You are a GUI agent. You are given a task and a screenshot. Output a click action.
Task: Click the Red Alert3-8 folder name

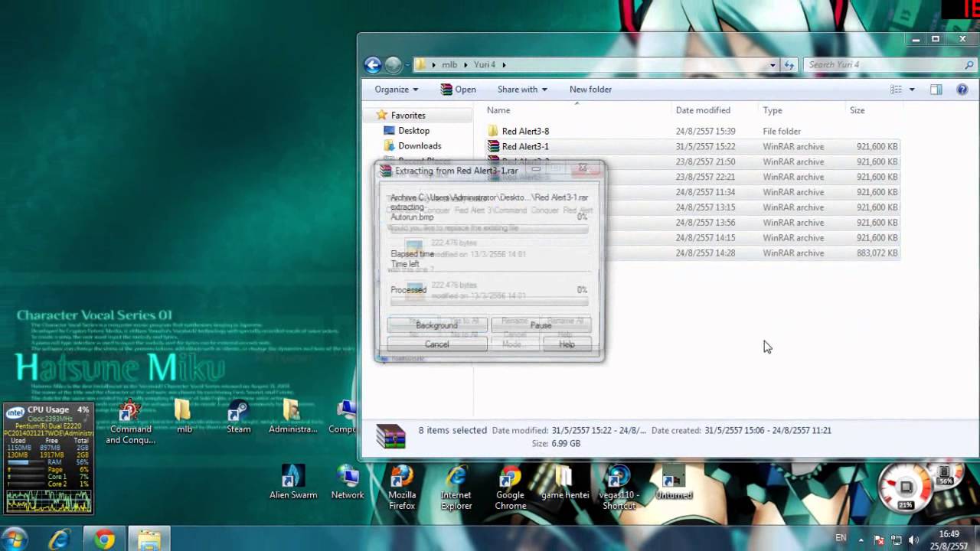click(525, 131)
